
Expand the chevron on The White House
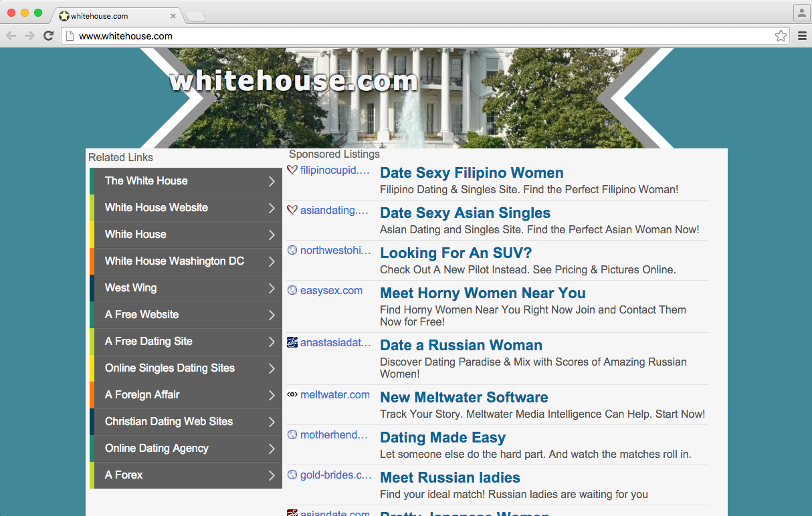coord(272,181)
